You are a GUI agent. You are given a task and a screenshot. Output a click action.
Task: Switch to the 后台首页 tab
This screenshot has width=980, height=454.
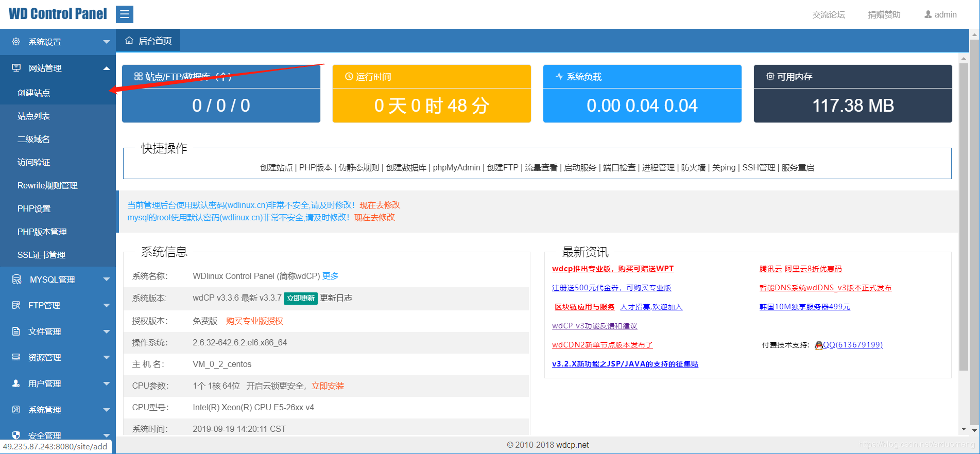[148, 41]
